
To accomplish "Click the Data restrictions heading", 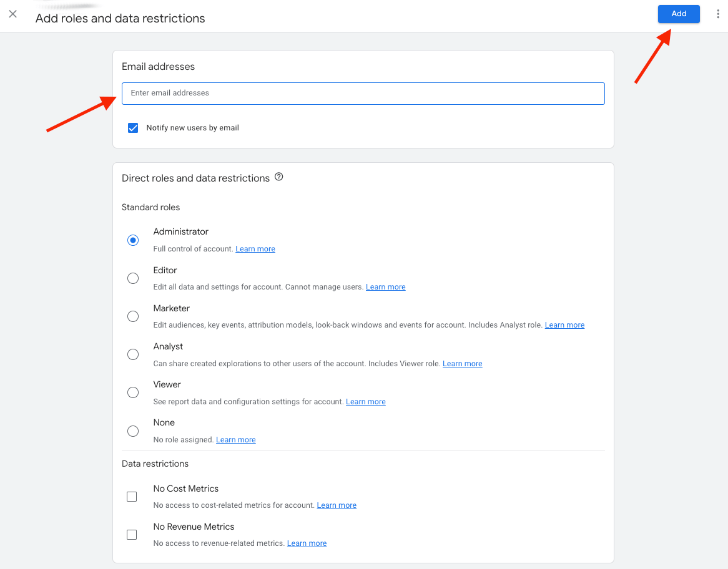I will tap(155, 464).
